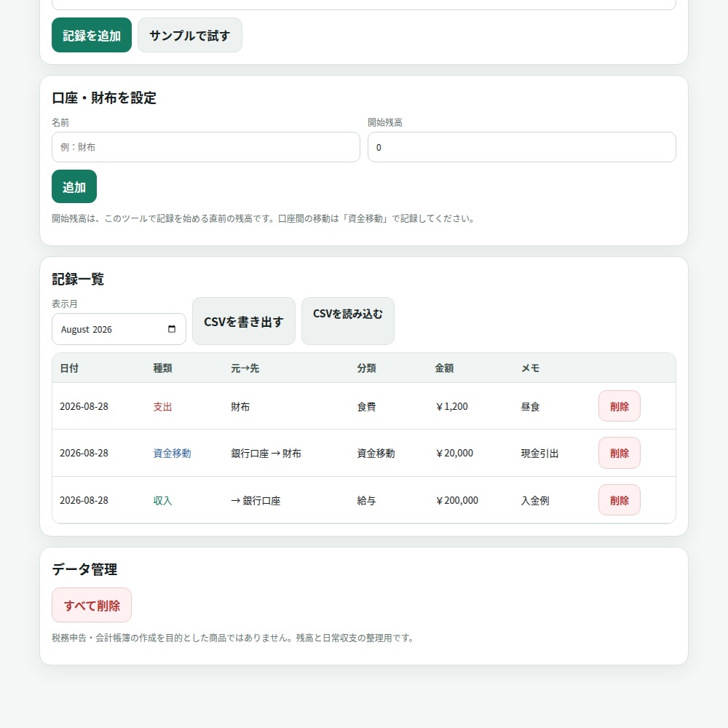Click the 入金例 memo cell
This screenshot has width=728, height=728.
point(535,501)
